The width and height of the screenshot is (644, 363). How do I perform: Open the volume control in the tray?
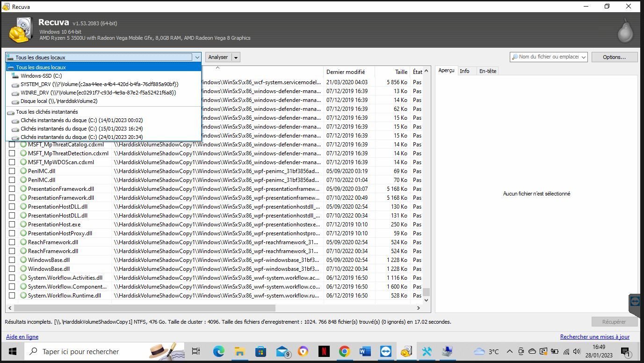tap(577, 351)
